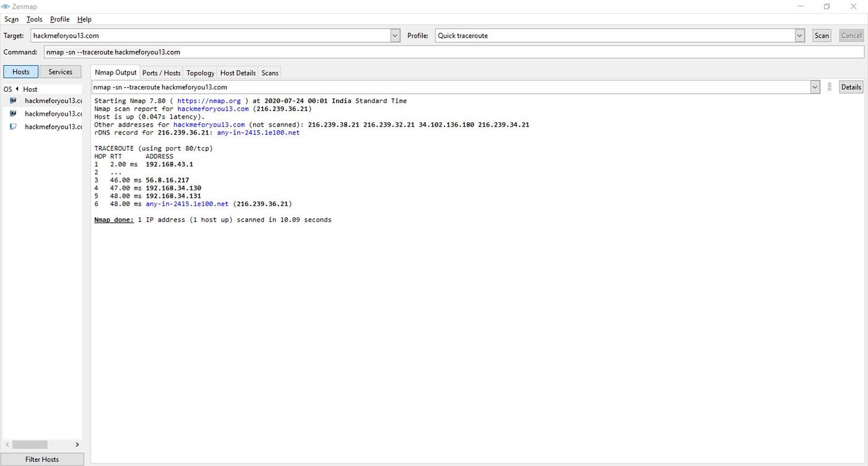Viewport: 868px width, 466px height.
Task: Click the other address 216.239.32.21
Action: [389, 125]
